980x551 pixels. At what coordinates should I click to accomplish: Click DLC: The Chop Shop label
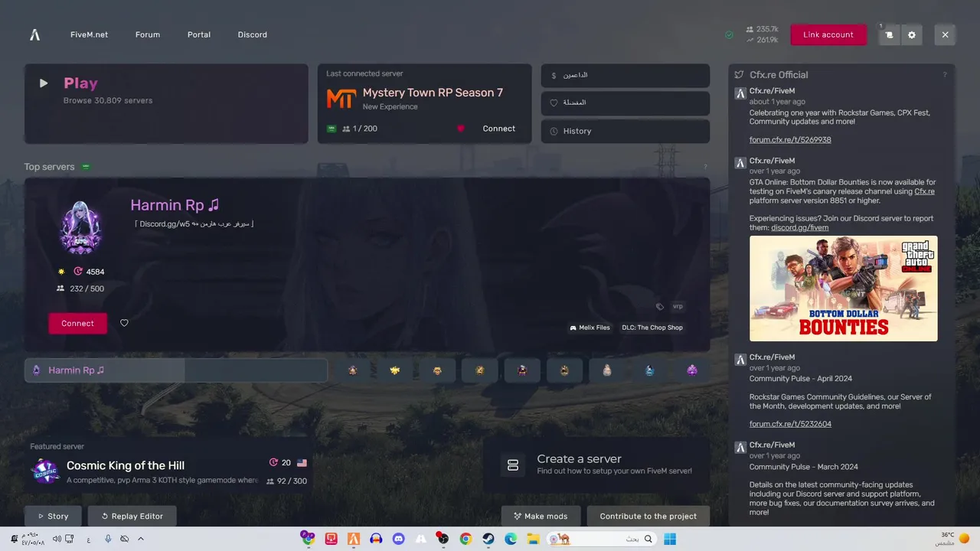point(652,328)
